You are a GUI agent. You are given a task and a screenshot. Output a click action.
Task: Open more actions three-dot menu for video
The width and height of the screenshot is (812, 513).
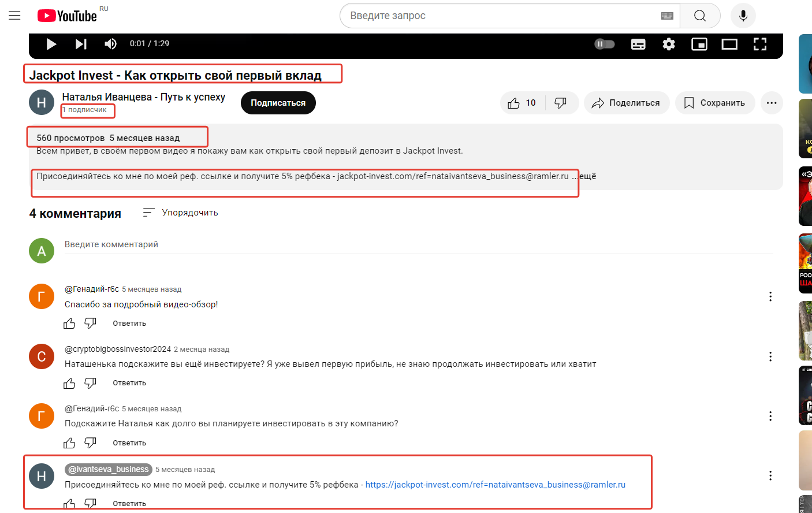point(772,103)
